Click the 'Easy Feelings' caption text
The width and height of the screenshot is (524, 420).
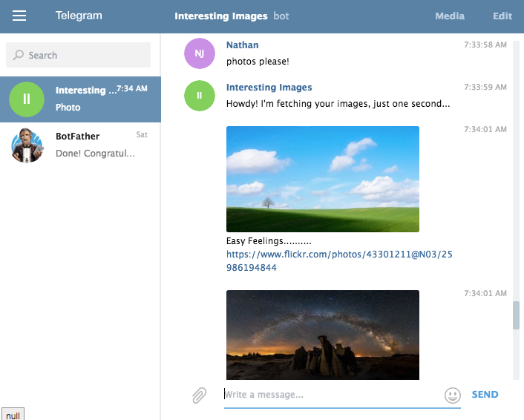point(269,241)
